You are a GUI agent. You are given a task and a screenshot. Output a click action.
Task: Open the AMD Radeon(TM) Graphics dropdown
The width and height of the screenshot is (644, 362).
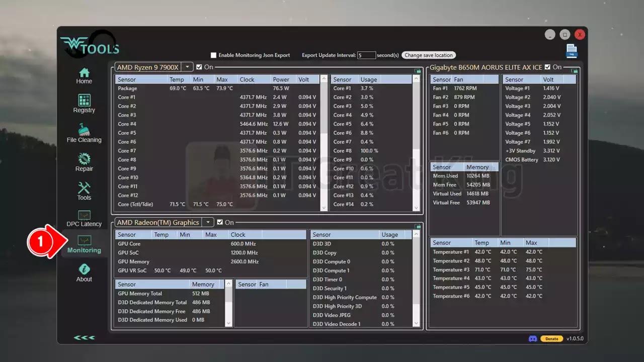click(208, 222)
